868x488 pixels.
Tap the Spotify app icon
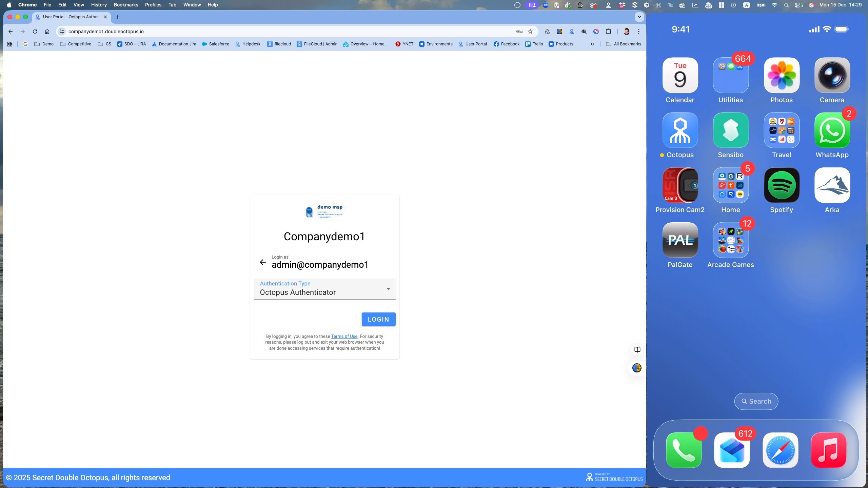click(x=781, y=185)
